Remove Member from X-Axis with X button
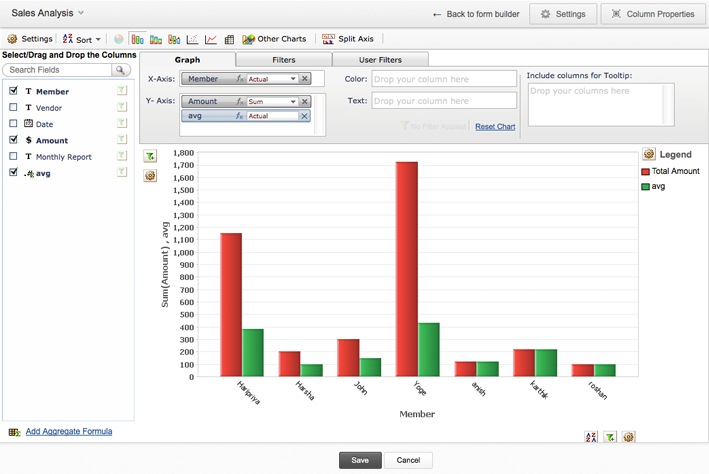This screenshot has width=709, height=474. 305,78
